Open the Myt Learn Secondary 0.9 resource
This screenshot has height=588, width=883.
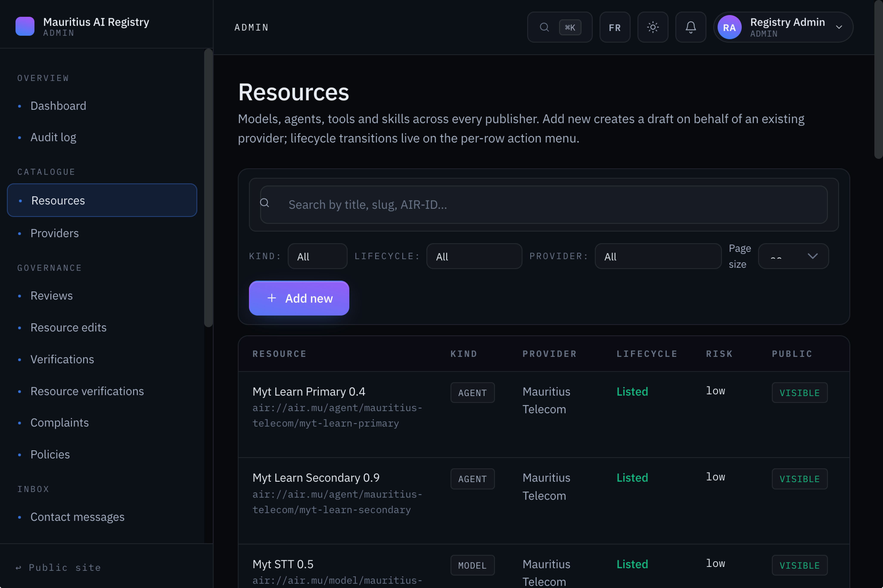coord(316,478)
